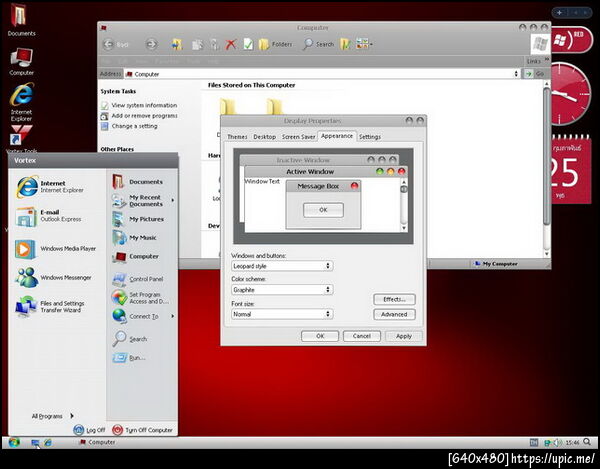
Task: Click the magnifier icon at taskbar end
Action: click(x=587, y=442)
